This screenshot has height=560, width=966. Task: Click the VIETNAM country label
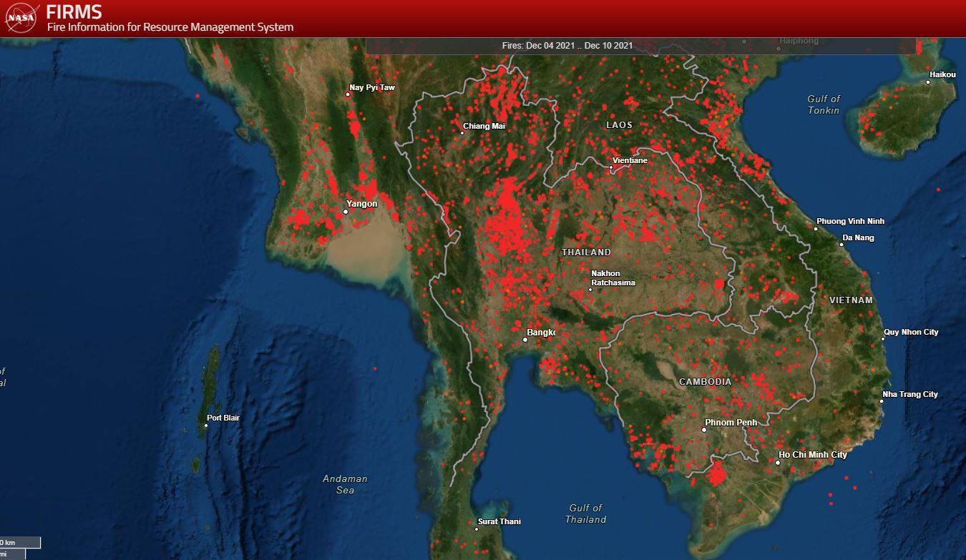(852, 300)
